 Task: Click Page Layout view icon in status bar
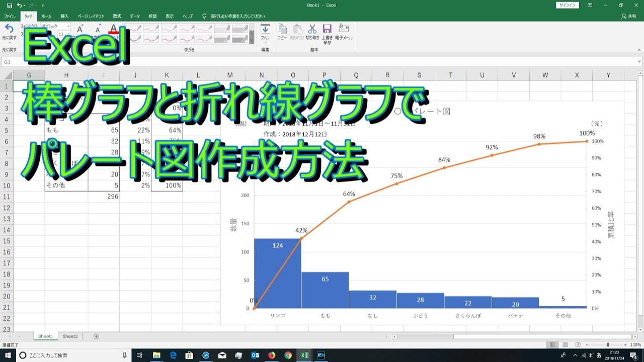pos(564,345)
